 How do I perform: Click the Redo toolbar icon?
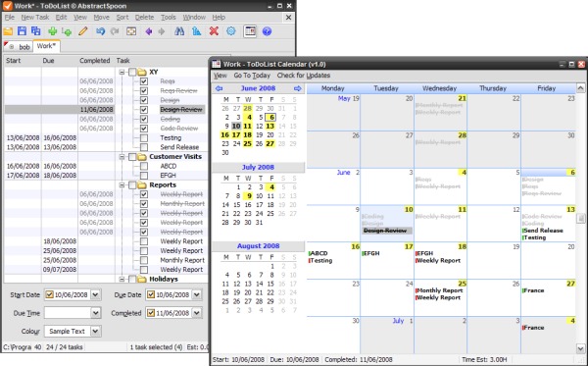[x=115, y=31]
